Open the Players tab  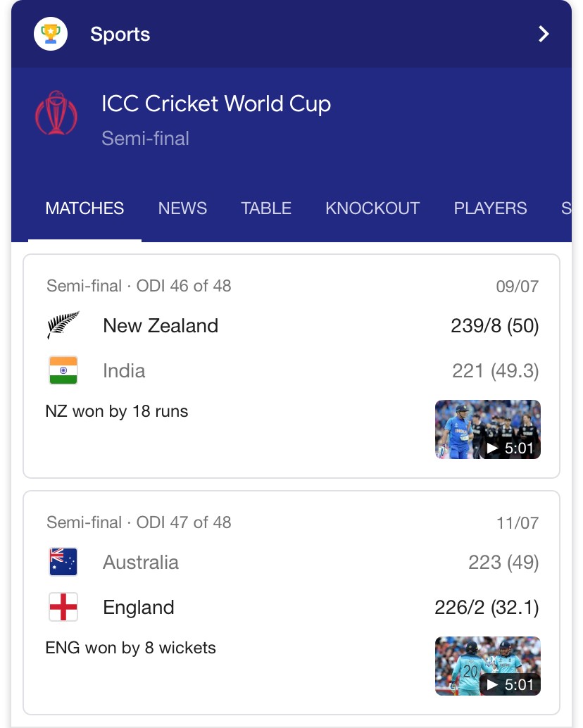coord(490,208)
